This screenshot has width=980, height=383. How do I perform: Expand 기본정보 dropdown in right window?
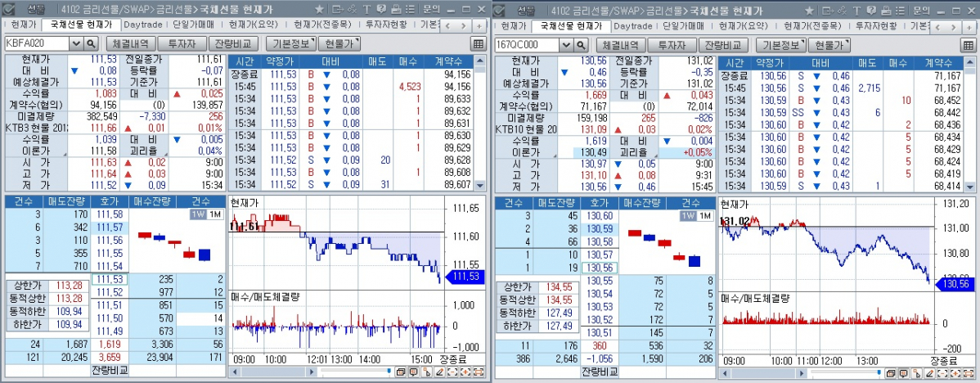point(780,43)
